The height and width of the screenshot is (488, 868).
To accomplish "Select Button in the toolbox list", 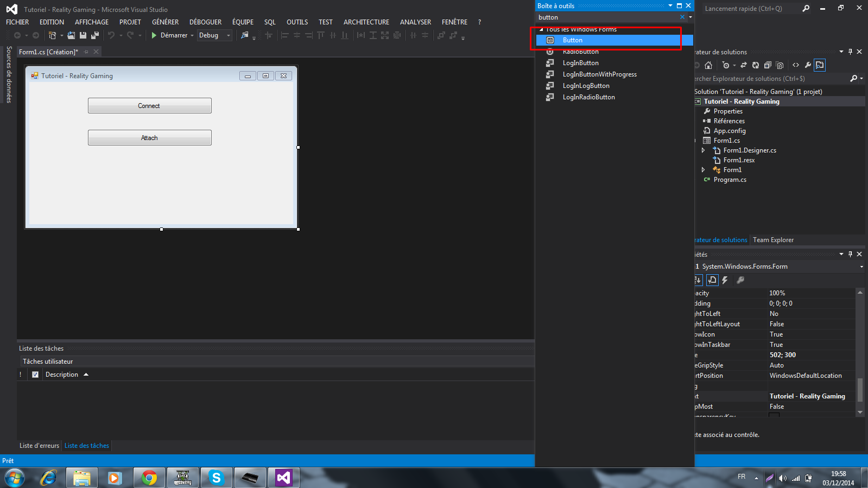I will pyautogui.click(x=614, y=40).
